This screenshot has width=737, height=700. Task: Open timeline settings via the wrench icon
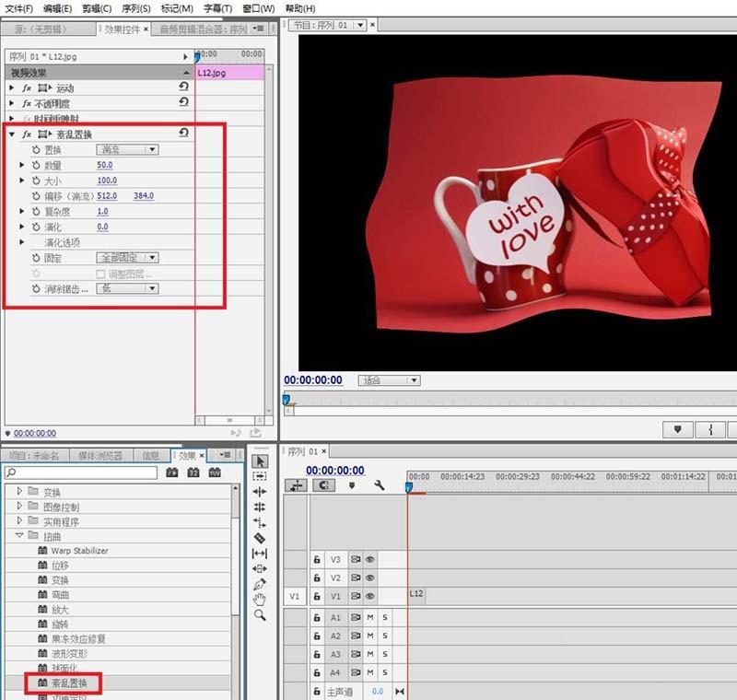coord(379,485)
